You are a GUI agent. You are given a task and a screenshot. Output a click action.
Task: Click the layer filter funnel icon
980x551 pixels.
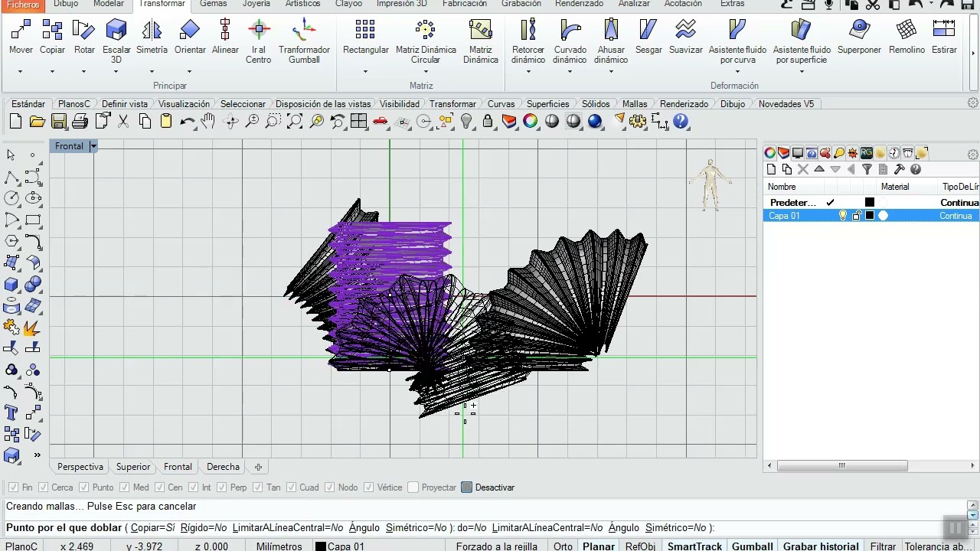pyautogui.click(x=867, y=169)
